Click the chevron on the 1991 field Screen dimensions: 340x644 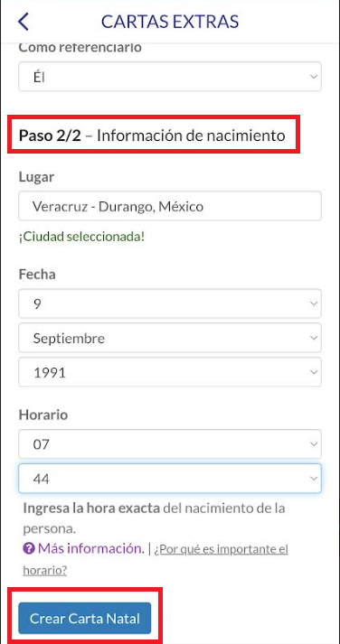(314, 372)
